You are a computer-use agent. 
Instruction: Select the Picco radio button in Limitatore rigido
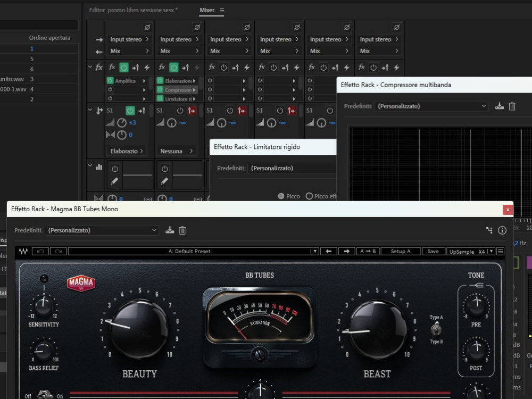[x=281, y=196]
